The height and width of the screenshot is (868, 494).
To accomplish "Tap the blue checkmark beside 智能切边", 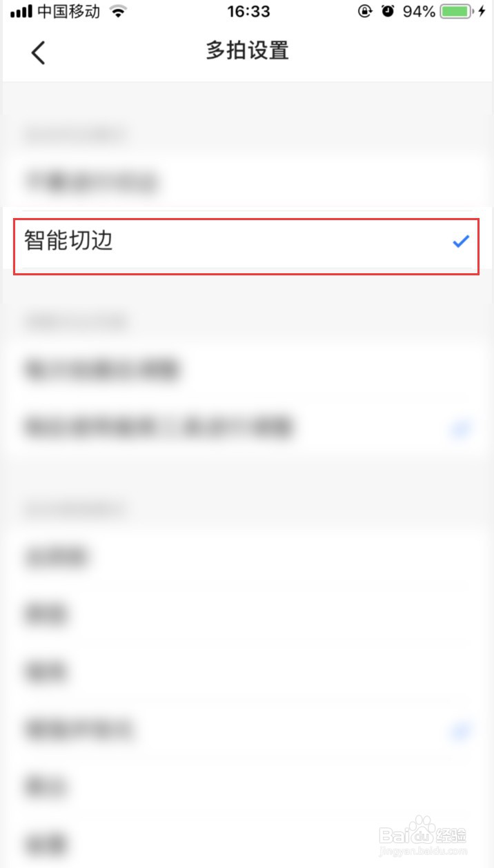I will [460, 241].
